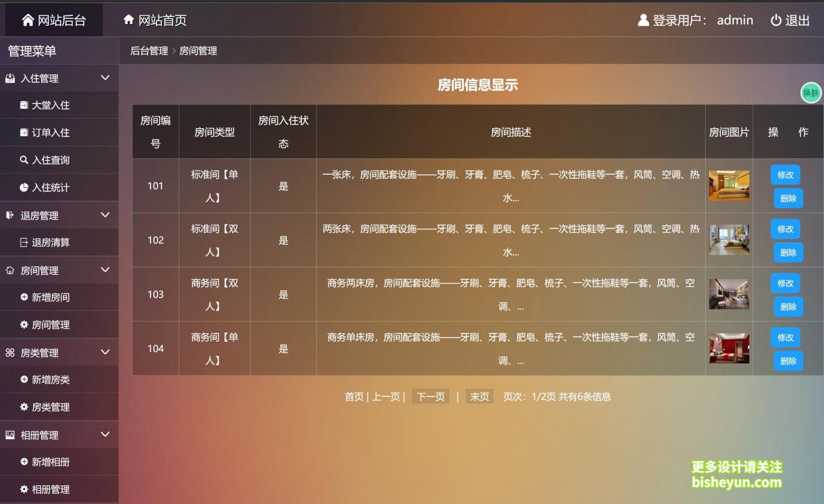Click the plus icon for 新增相册
This screenshot has width=824, height=504.
click(x=24, y=462)
